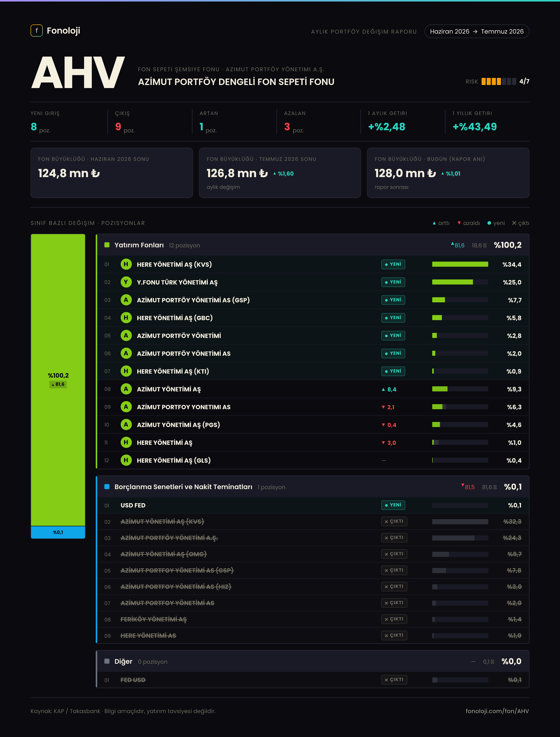Click the A avatar in the %2,8 weight row
The image size is (560, 737).
[x=126, y=336]
